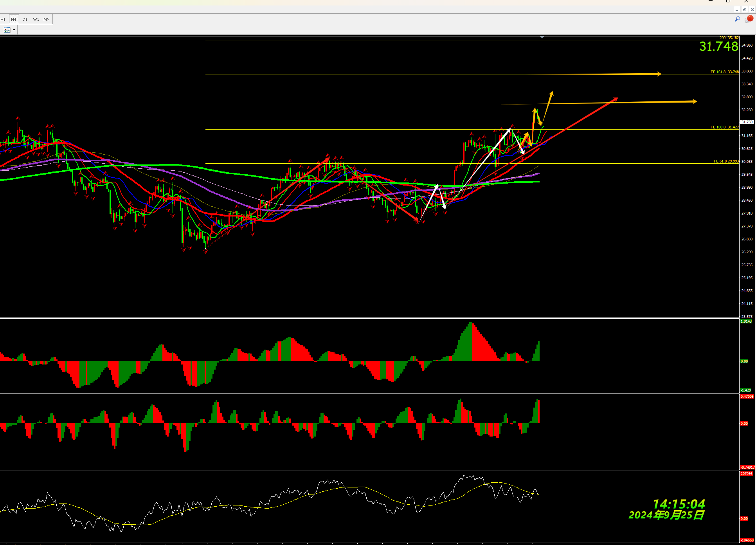Click the chart shift triangle marker

point(542,37)
